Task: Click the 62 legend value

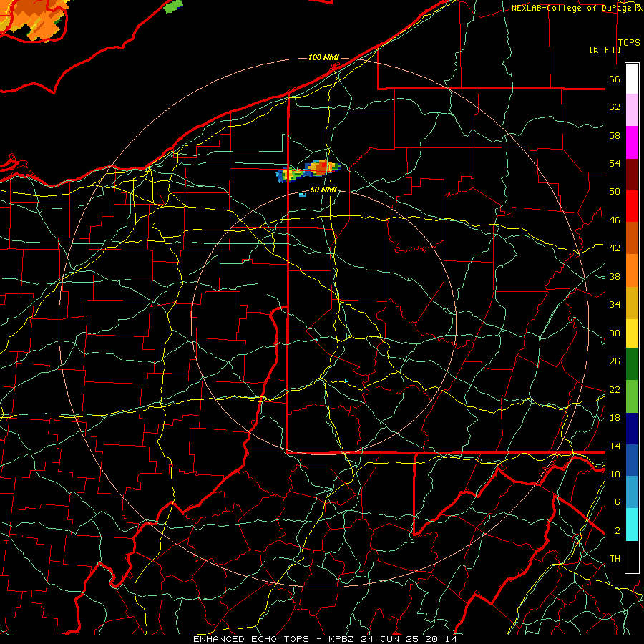Action: click(x=615, y=107)
